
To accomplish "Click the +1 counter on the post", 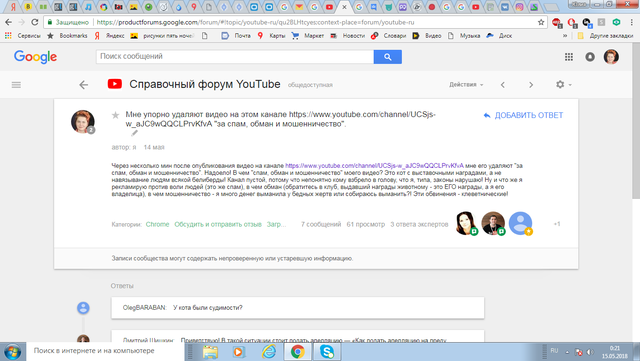I will click(557, 224).
